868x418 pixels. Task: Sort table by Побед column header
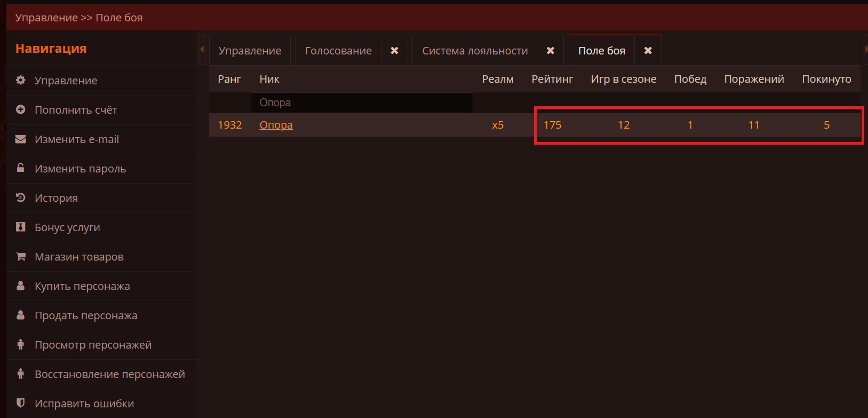(x=690, y=79)
